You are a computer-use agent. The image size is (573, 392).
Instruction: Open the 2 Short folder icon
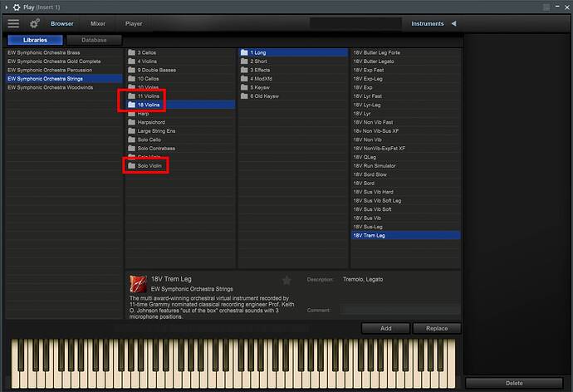pos(244,61)
